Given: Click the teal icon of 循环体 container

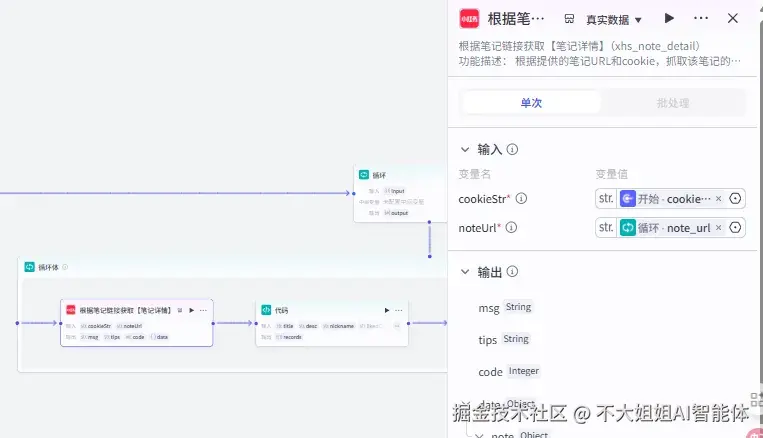Looking at the screenshot, I should pos(30,267).
